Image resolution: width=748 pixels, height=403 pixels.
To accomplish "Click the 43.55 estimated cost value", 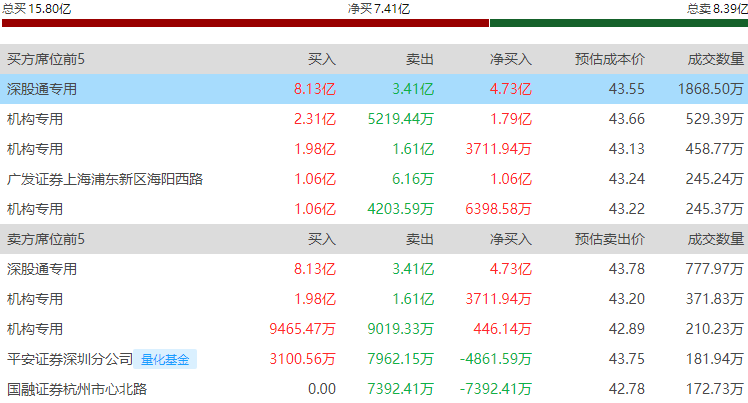I will click(626, 89).
